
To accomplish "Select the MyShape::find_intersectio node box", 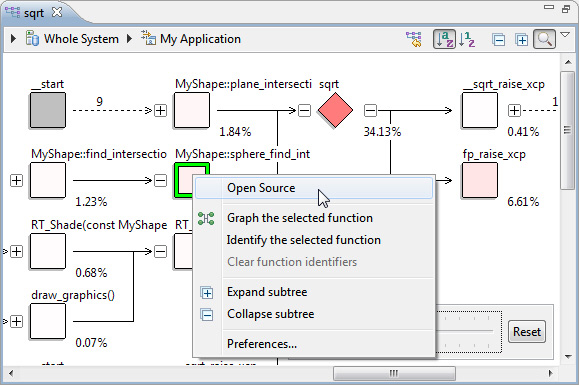I will tap(48, 180).
